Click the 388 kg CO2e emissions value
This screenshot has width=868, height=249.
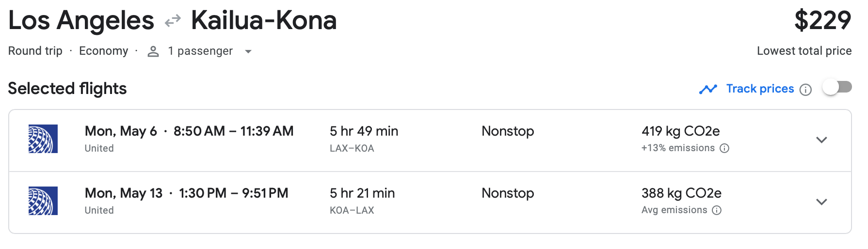pos(681,193)
